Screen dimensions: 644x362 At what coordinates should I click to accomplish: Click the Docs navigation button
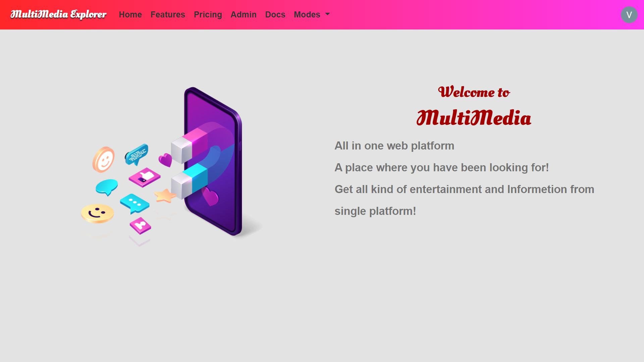coord(275,15)
